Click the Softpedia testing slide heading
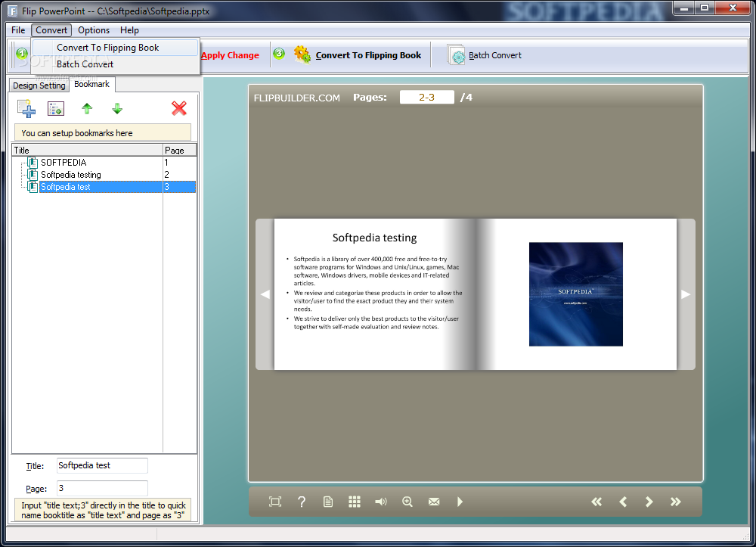Viewport: 756px width, 547px height. [x=375, y=238]
